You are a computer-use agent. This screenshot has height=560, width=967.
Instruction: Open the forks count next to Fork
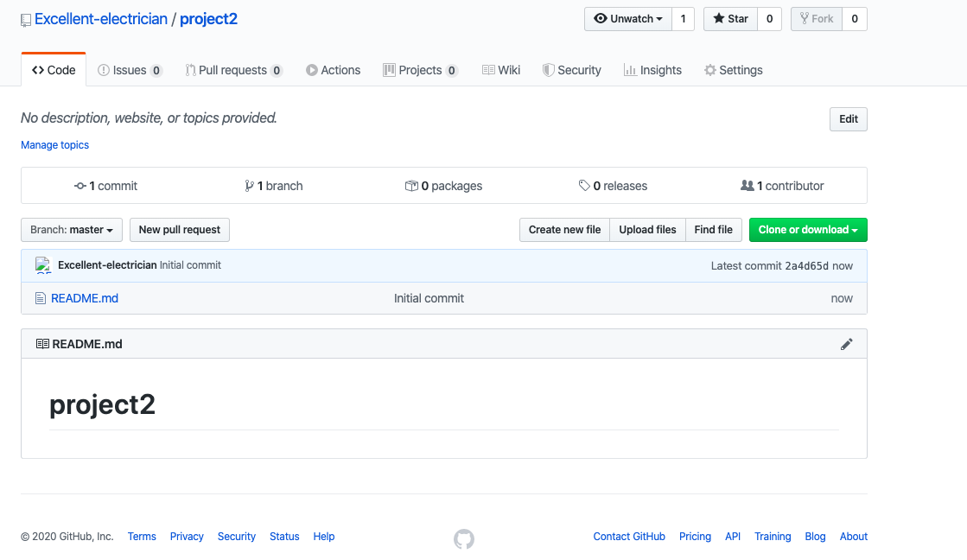tap(855, 19)
